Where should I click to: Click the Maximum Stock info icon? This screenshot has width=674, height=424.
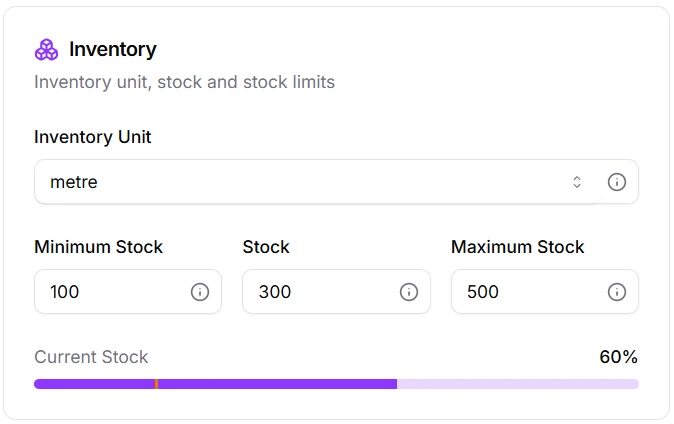tap(617, 292)
